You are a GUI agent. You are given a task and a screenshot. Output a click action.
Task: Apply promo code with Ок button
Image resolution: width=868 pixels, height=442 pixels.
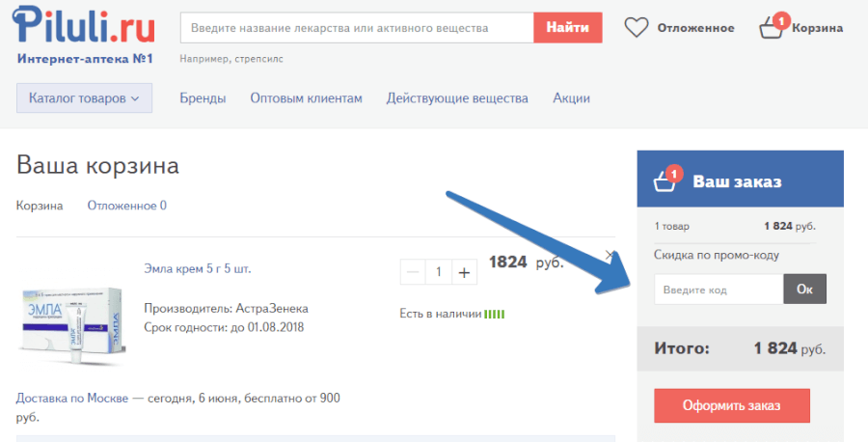point(805,289)
